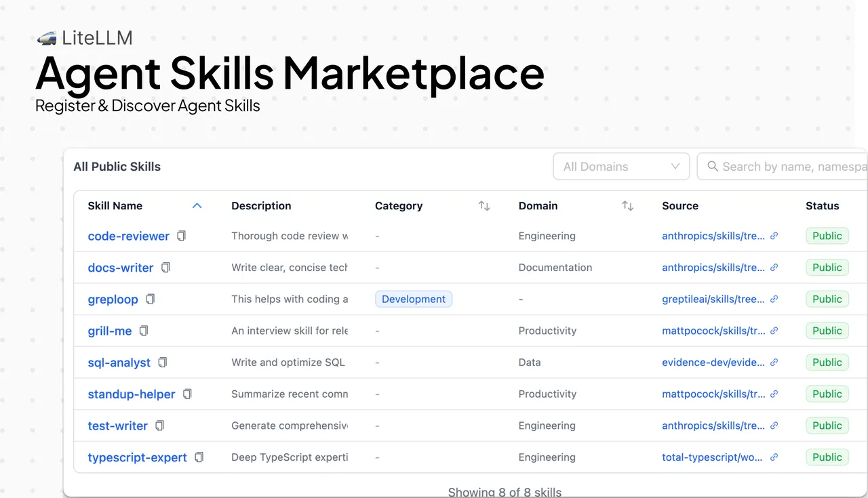Follow anthropics source link for docs-writer
Screen dimensions: 868x498
[713, 268]
